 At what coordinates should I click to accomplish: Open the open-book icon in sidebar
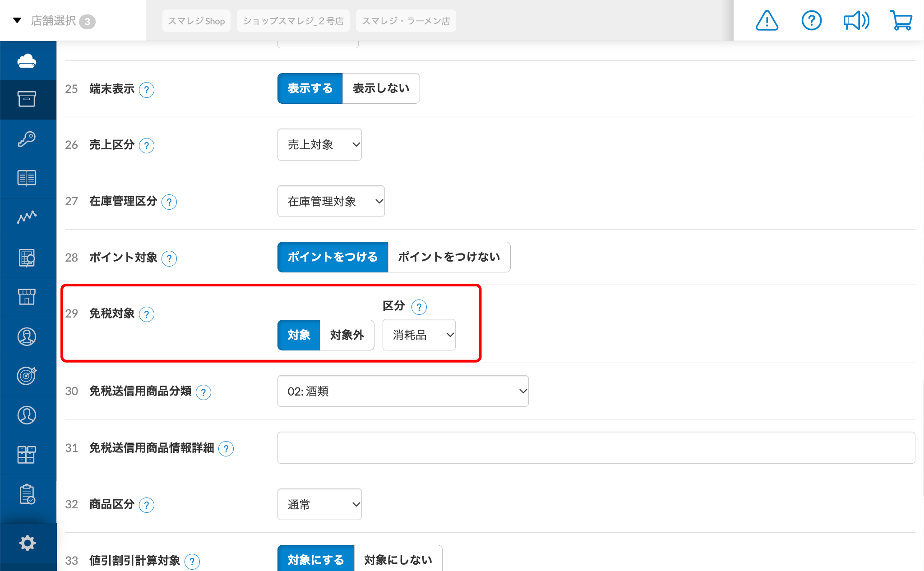click(x=27, y=178)
